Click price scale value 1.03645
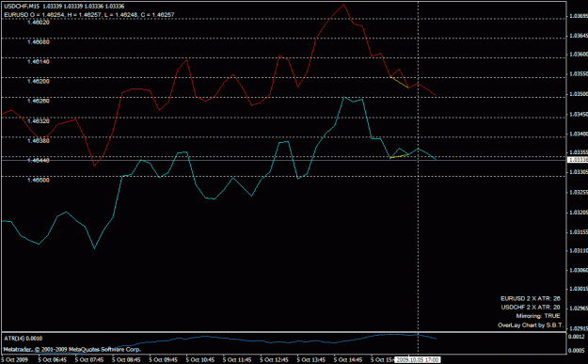588x364 pixels. 579,36
